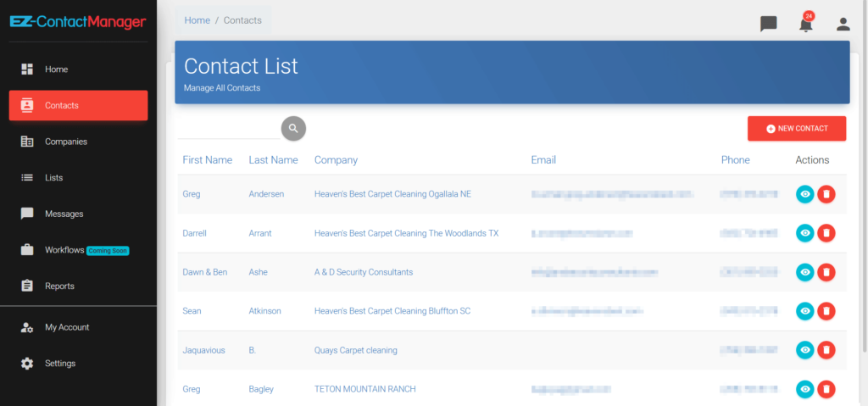Delete Greg Bagley contact
868x406 pixels.
coord(826,389)
